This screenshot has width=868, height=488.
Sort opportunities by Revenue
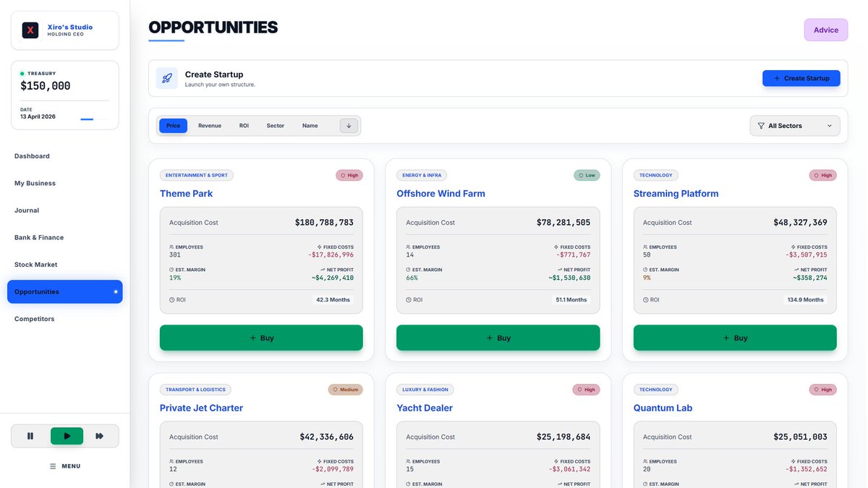coord(210,126)
